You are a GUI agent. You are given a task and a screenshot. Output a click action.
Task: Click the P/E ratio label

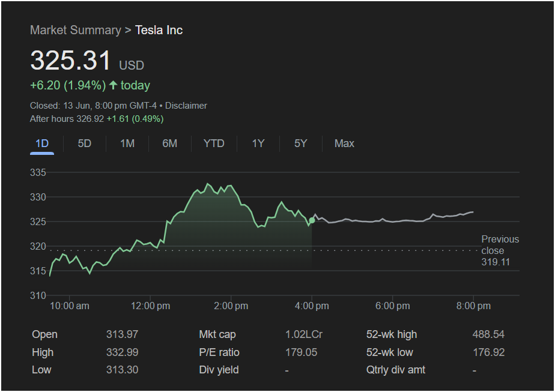coord(219,352)
